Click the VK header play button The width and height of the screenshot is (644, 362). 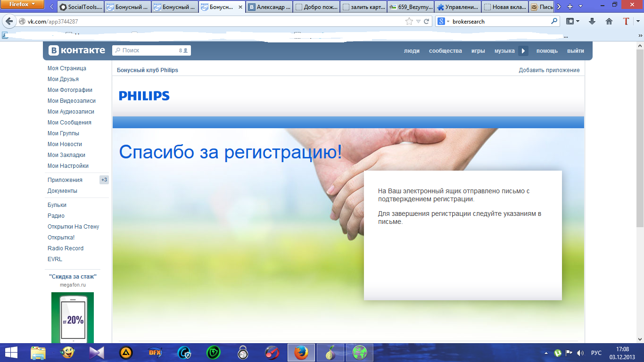[523, 51]
